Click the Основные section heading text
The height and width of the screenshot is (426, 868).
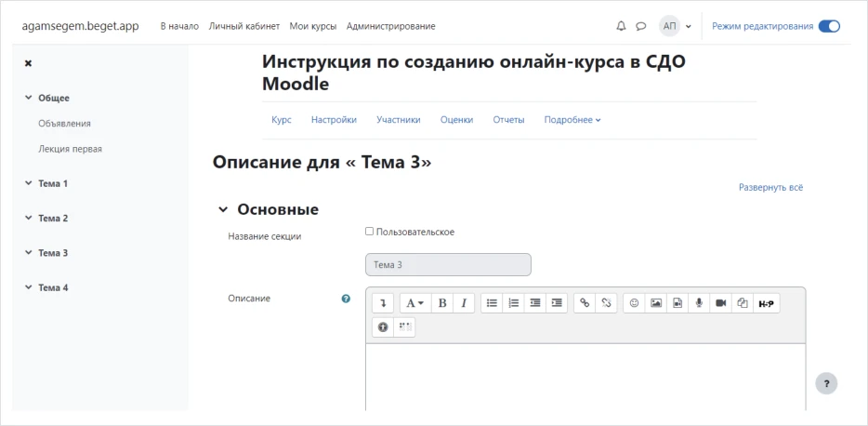(x=278, y=209)
